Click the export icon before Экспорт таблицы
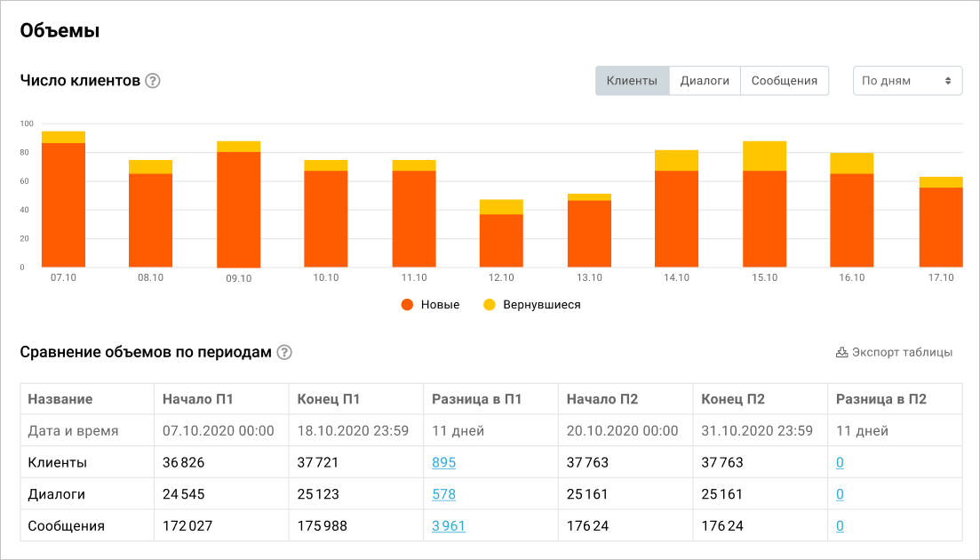The image size is (980, 560). click(841, 352)
